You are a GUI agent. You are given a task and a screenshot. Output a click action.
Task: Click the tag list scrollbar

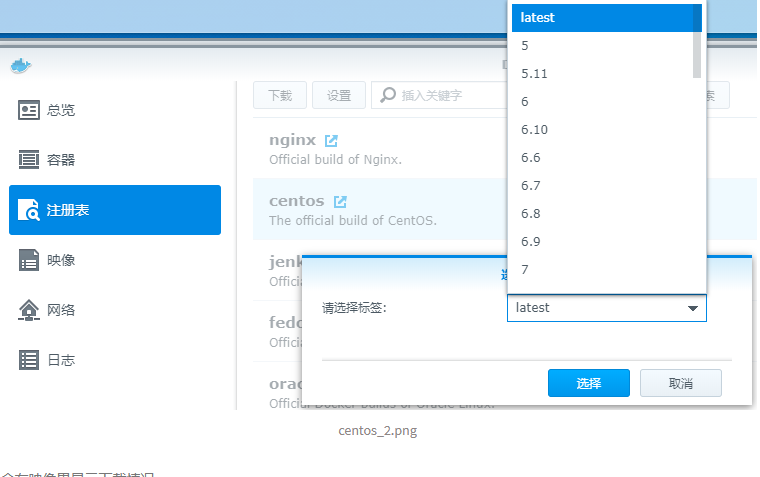pos(697,40)
